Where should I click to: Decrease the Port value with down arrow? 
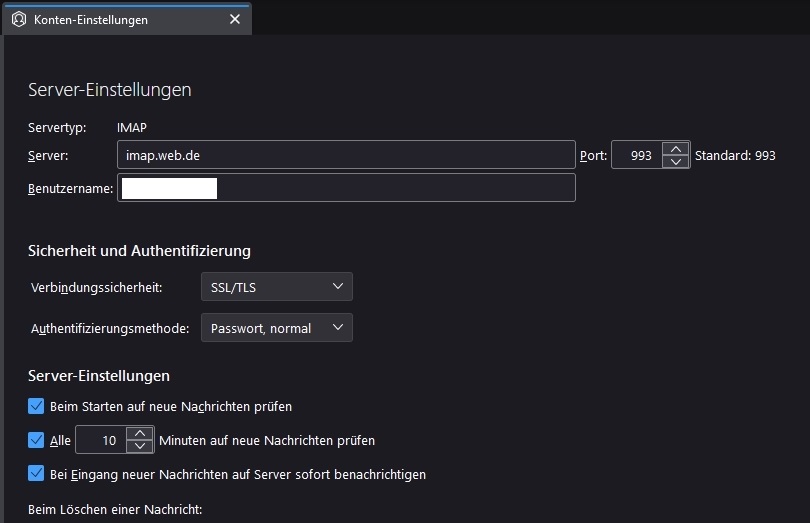pos(676,162)
